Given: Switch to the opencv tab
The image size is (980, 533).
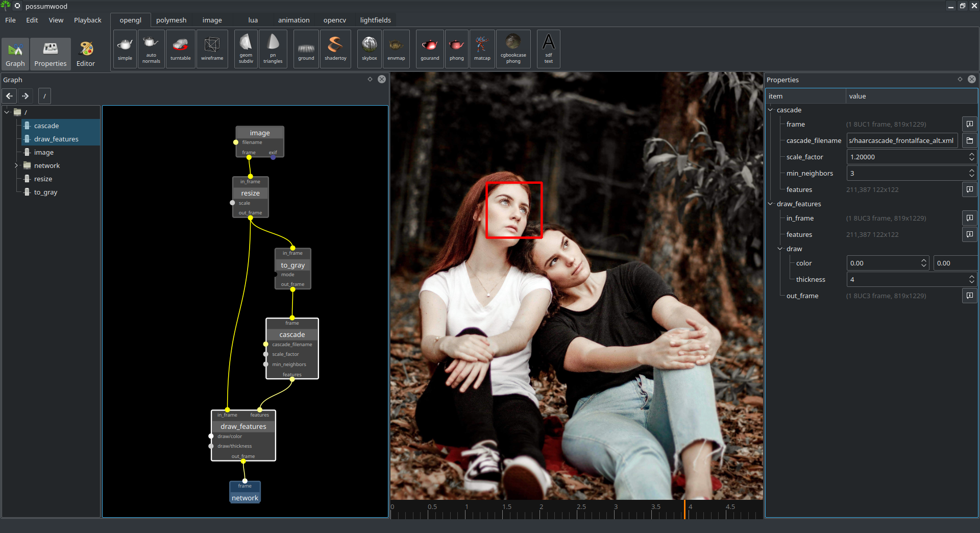Looking at the screenshot, I should pos(334,20).
